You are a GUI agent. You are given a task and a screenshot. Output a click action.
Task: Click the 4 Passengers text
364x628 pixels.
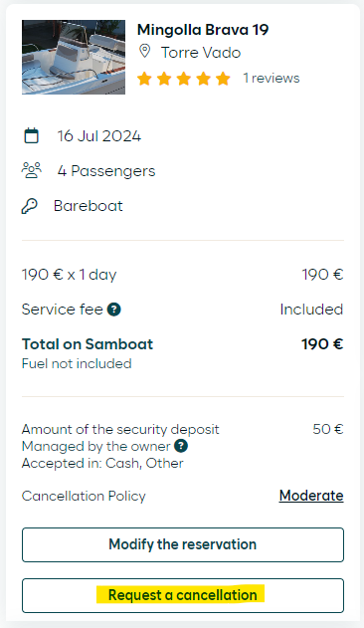point(106,171)
